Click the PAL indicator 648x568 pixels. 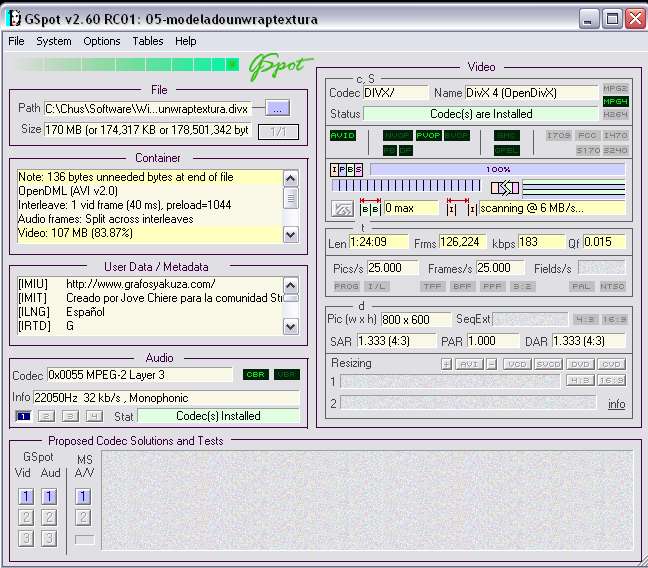pyautogui.click(x=581, y=286)
